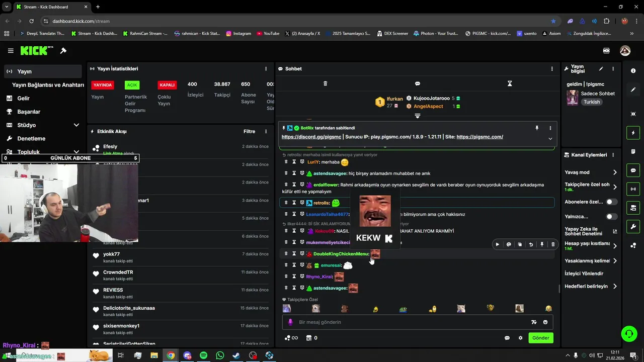Screen dimensions: 644x362
Task: Open moderator tools hammer icon in header
Action: [x=63, y=51]
